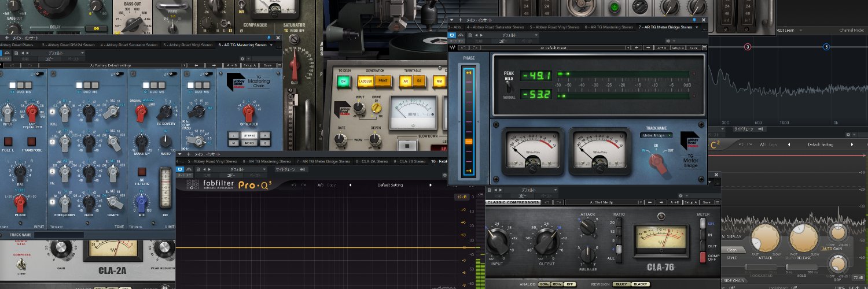Enable MONO button under SPREADER
The height and width of the screenshot is (289, 868).
[249, 142]
